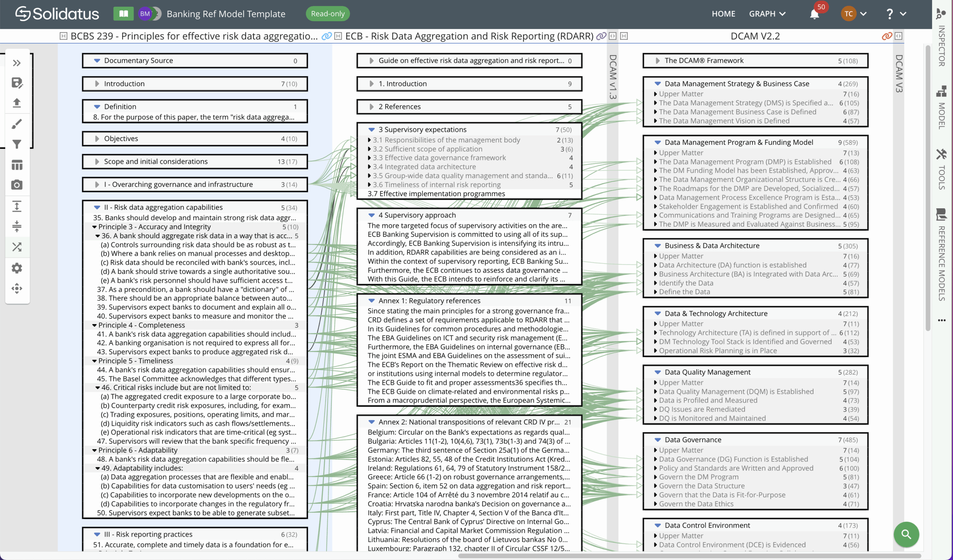953x560 pixels.
Task: Expand the Introduction node in BCBS 239
Action: click(x=97, y=84)
